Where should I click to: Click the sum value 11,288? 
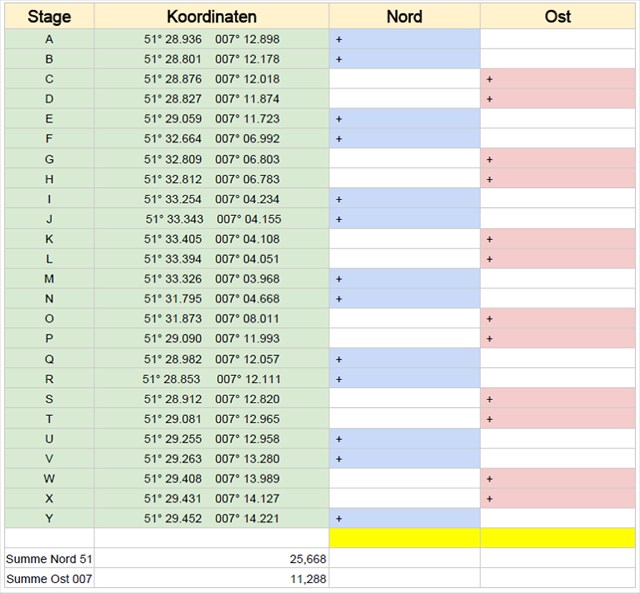click(211, 578)
